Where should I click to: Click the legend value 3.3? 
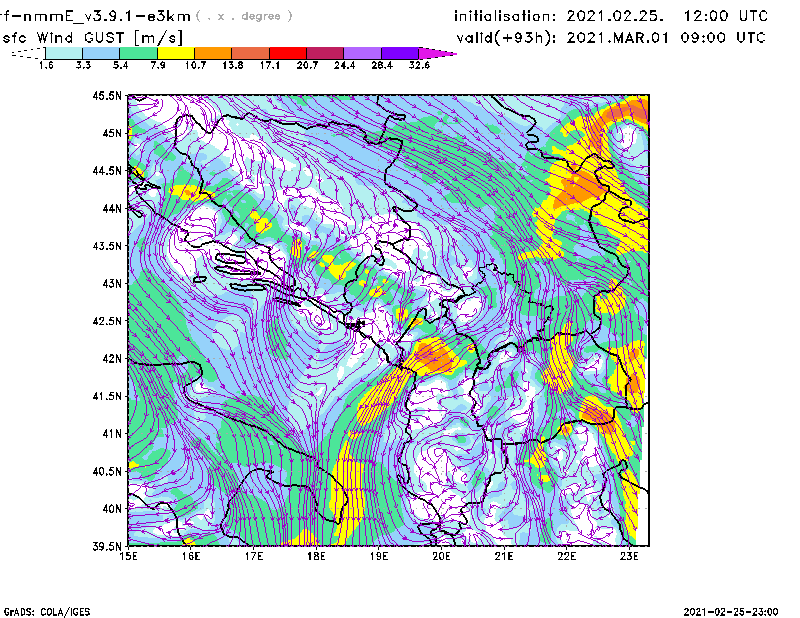click(x=83, y=65)
